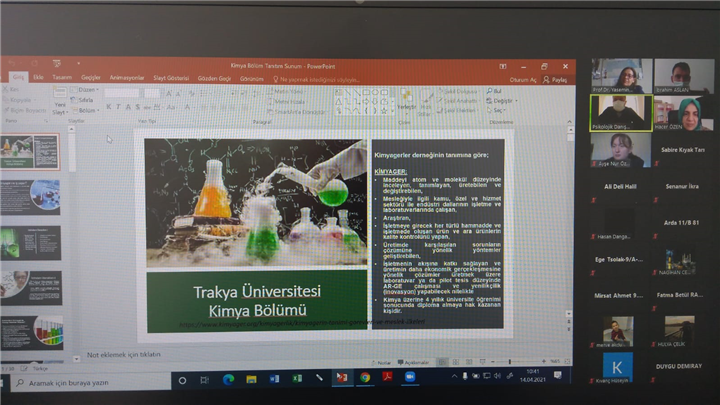Open the Değiştir replace dropdown
Screen dimensions: 720x405
[x=502, y=101]
